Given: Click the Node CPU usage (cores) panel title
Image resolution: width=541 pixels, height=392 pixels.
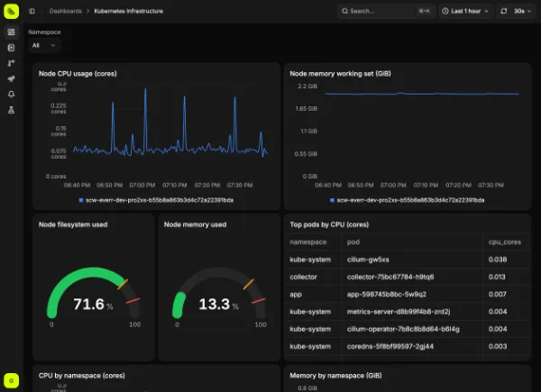Looking at the screenshot, I should tap(78, 73).
